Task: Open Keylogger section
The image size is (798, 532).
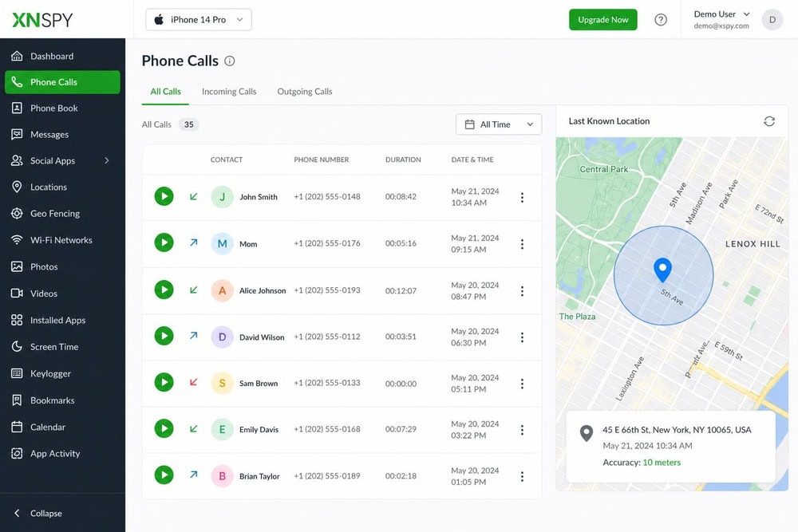Action: pyautogui.click(x=62, y=373)
